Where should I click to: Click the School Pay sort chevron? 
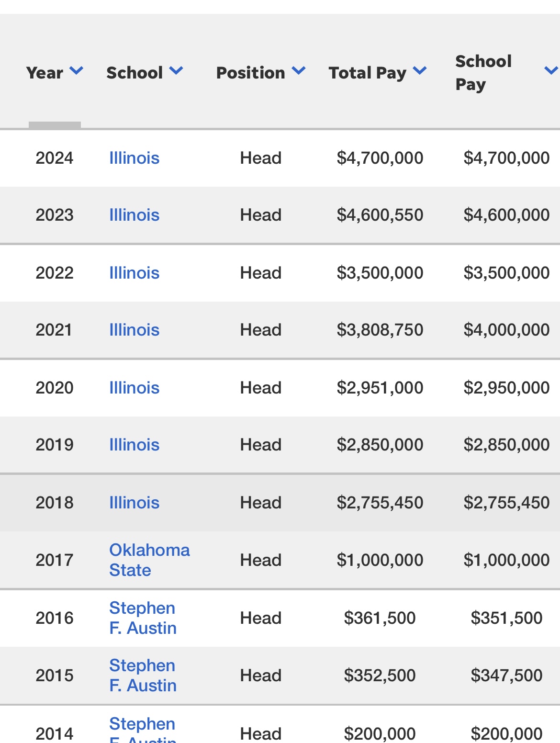(551, 71)
